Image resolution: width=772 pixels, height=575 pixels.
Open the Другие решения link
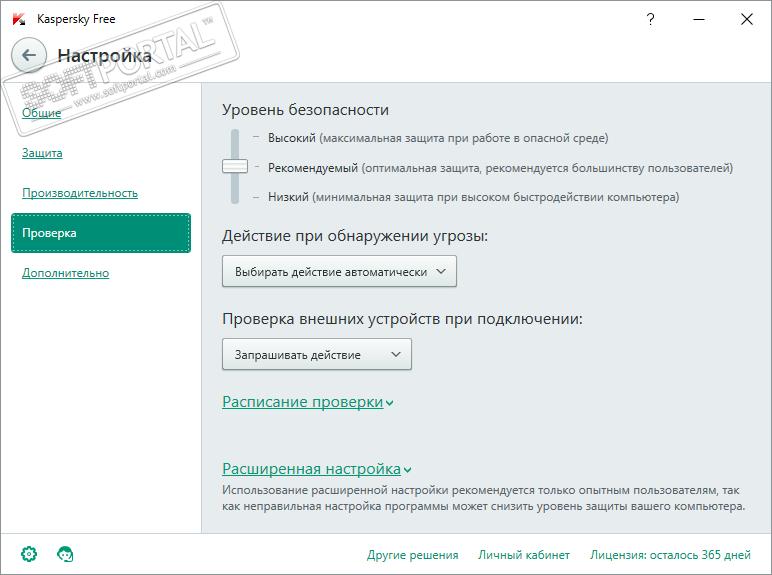point(413,555)
